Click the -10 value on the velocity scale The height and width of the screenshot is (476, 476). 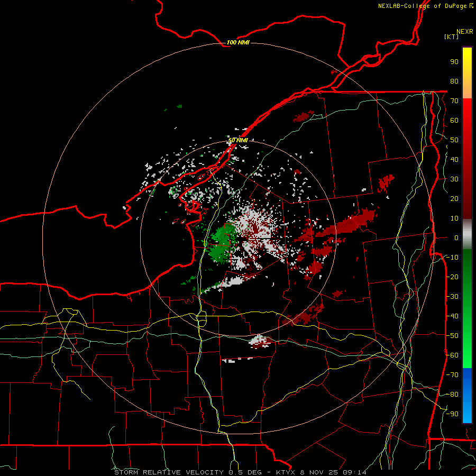click(452, 258)
